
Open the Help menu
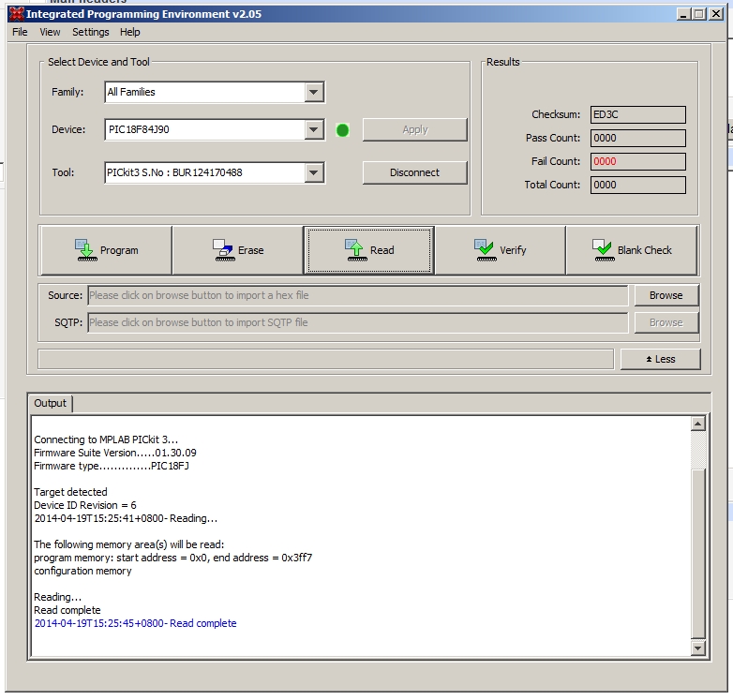pos(129,32)
